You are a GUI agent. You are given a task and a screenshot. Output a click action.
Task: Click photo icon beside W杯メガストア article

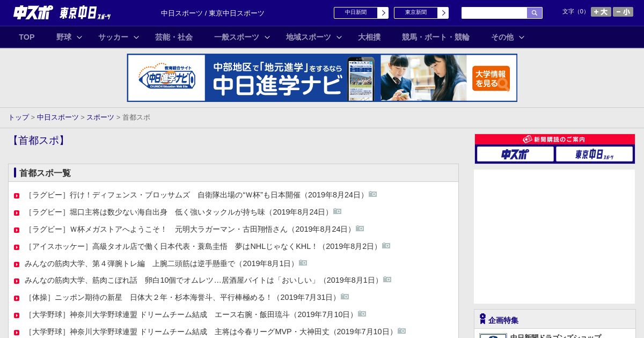pos(360,229)
